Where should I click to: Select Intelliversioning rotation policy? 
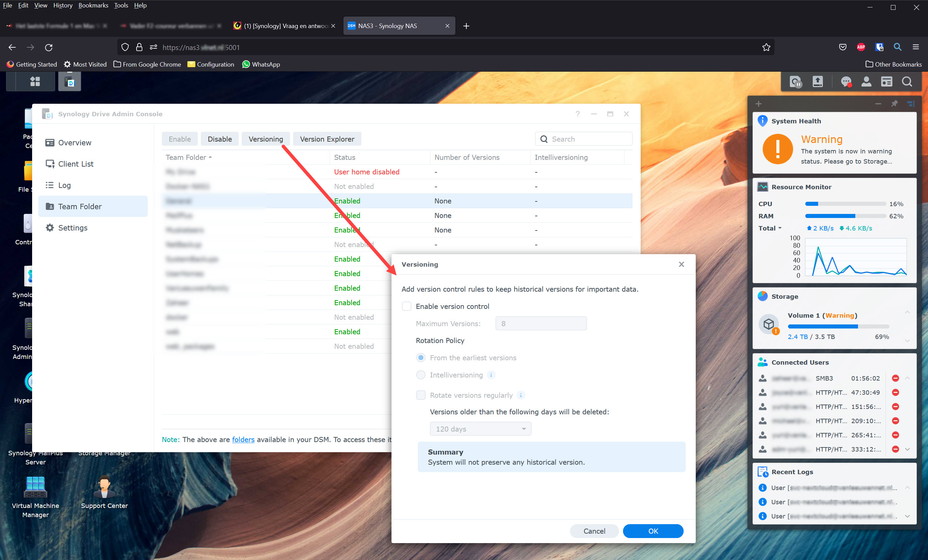(421, 375)
